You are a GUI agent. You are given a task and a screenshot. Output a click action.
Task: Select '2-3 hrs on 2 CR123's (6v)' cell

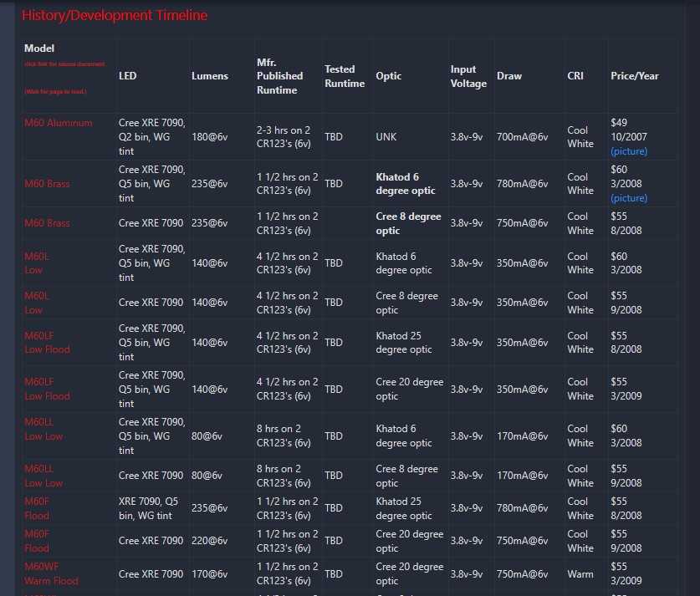(x=284, y=137)
